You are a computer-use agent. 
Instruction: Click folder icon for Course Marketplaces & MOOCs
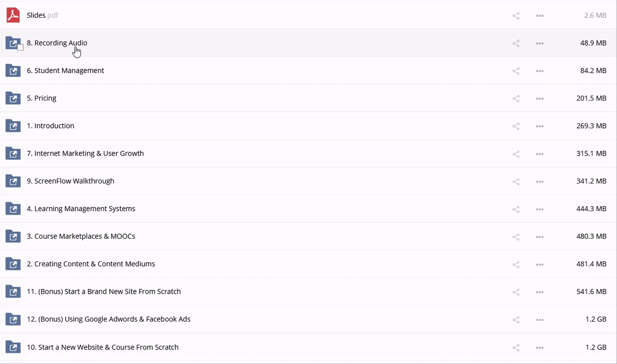[13, 237]
